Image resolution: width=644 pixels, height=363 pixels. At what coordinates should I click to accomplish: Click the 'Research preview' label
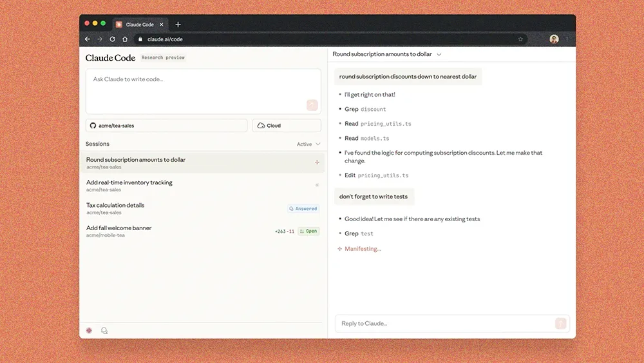pos(163,57)
